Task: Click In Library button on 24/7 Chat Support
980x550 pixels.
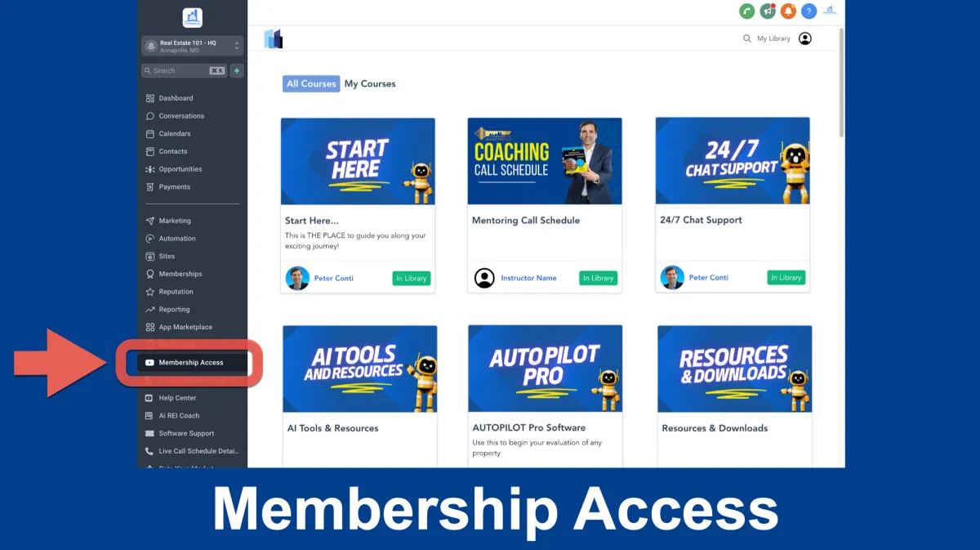Action: pyautogui.click(x=786, y=278)
